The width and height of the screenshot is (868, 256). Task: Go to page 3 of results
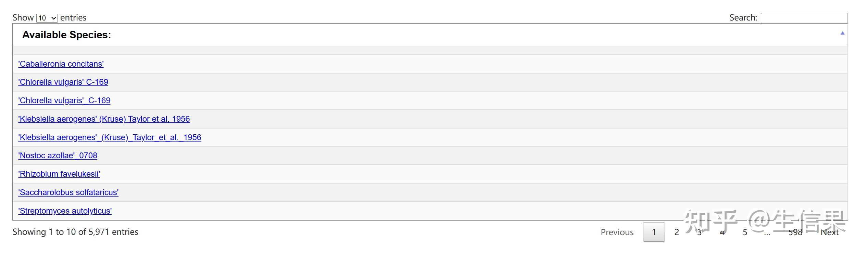coord(699,232)
